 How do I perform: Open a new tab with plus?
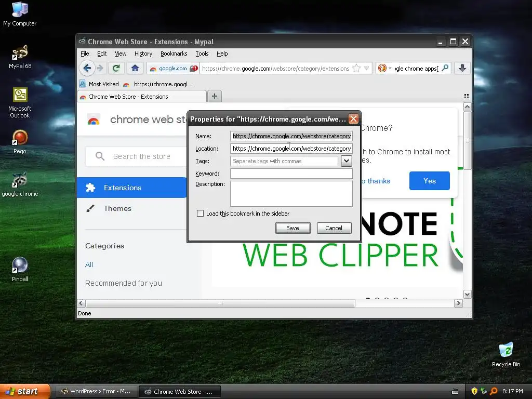tap(215, 96)
